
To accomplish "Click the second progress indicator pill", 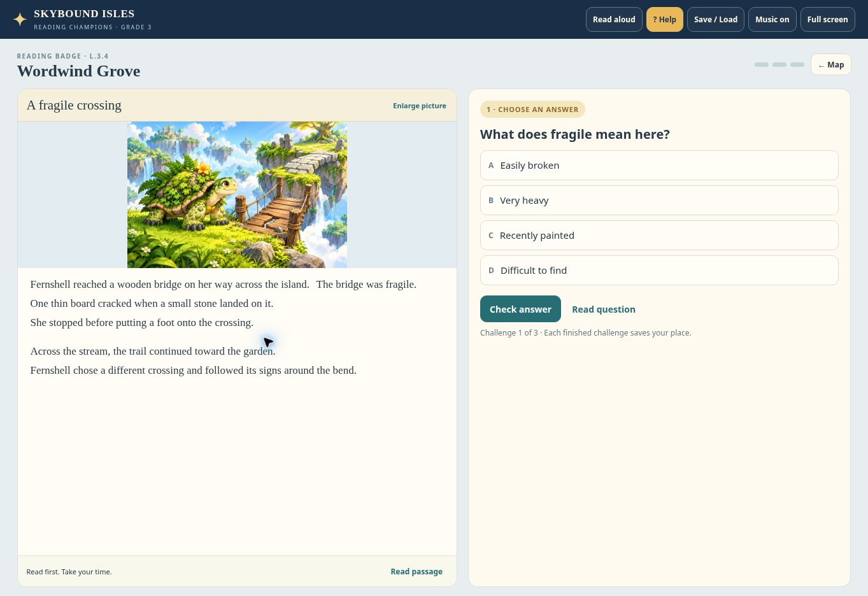I will point(779,64).
